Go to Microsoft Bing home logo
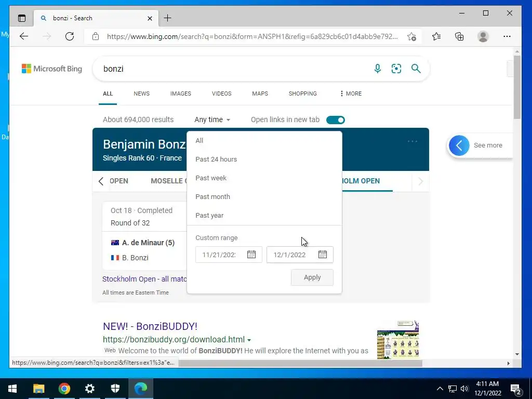This screenshot has width=532, height=399. click(x=52, y=69)
